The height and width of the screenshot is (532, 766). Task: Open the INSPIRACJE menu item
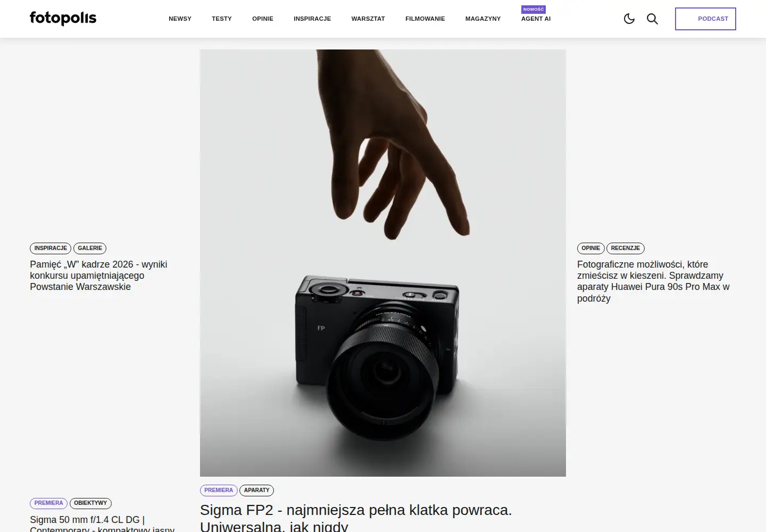312,19
